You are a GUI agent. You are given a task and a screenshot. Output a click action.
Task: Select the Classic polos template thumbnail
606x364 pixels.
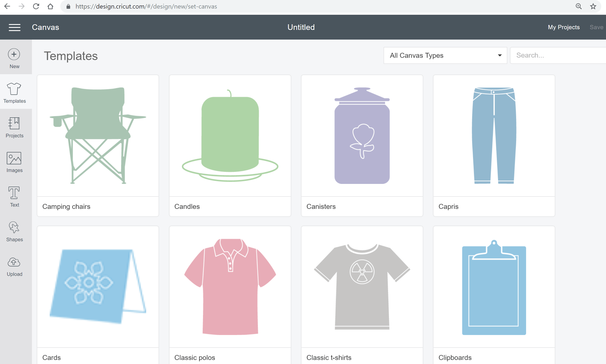click(230, 287)
